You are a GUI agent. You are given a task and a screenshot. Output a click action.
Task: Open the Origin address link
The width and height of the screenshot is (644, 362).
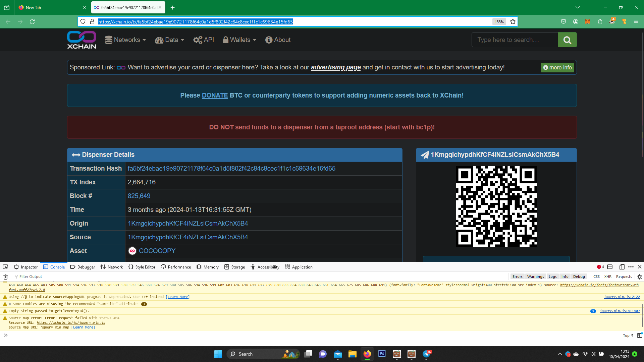[188, 223]
